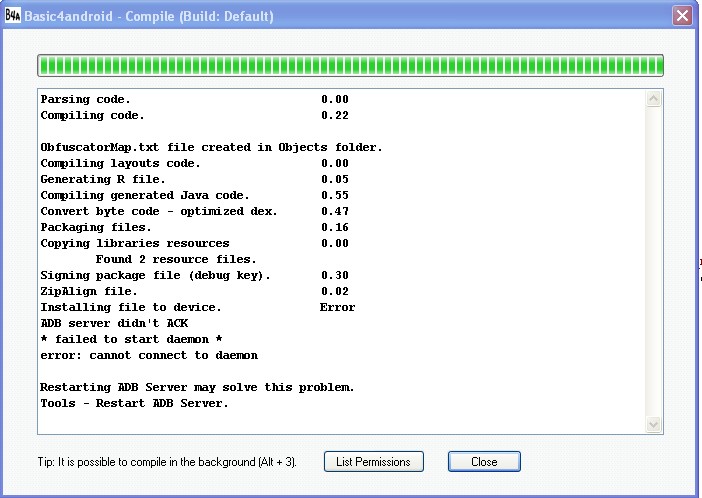
Task: Click the 'Restarting ADB Server may solve' line
Action: click(197, 387)
